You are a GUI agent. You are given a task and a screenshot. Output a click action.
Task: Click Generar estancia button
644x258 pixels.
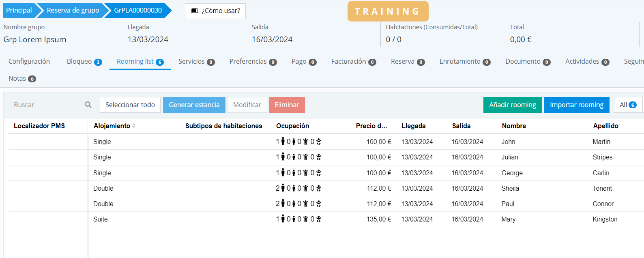194,105
